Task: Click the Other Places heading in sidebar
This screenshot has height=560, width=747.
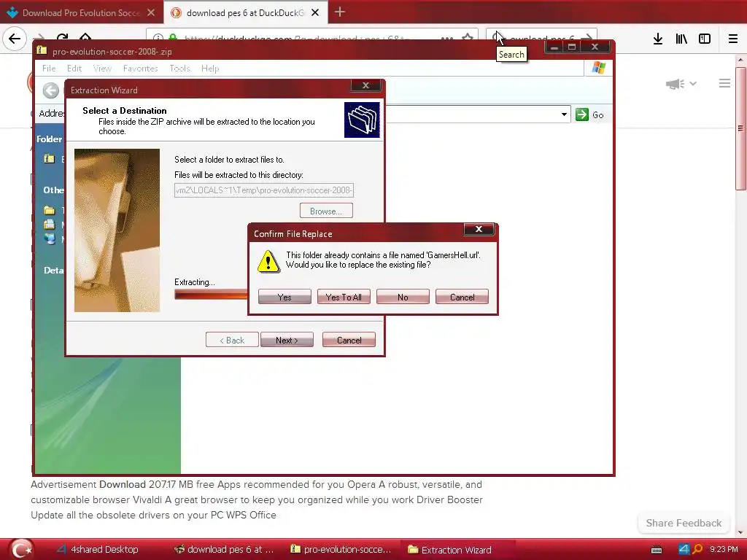Action: pos(53,190)
